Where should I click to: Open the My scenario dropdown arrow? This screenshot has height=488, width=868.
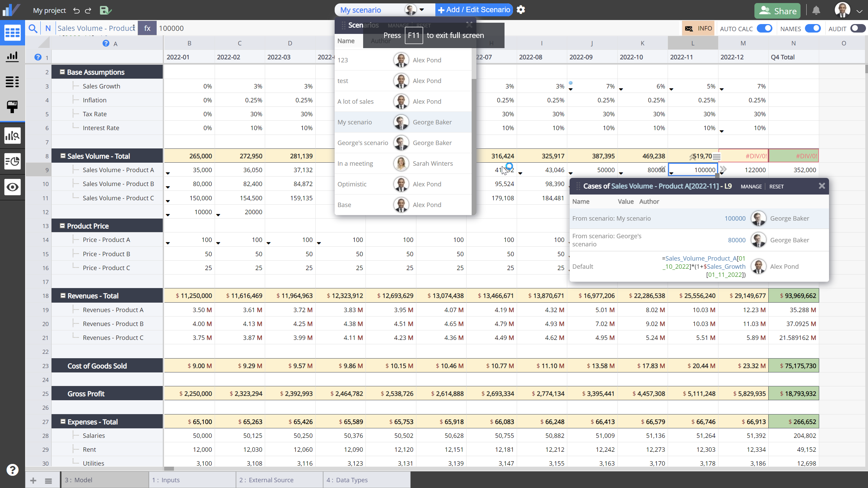(422, 10)
